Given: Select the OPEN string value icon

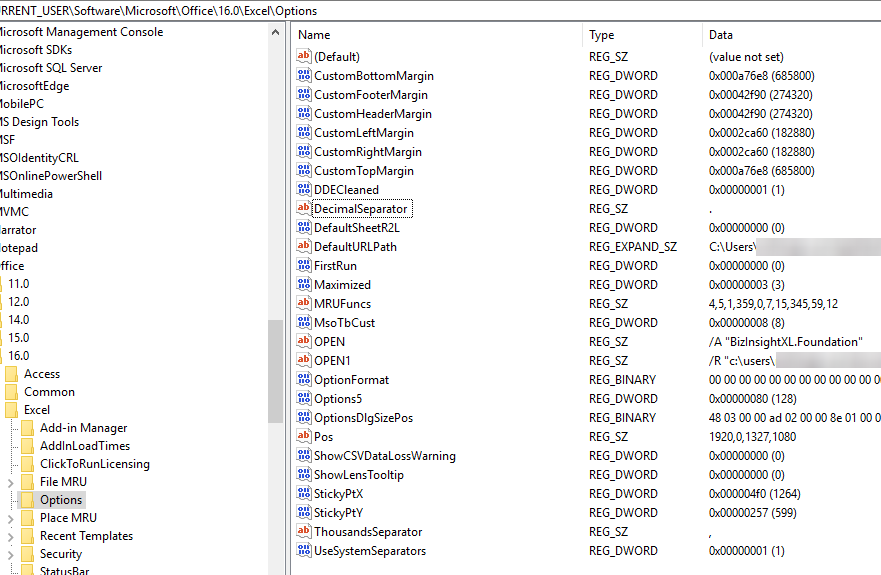Looking at the screenshot, I should click(304, 341).
